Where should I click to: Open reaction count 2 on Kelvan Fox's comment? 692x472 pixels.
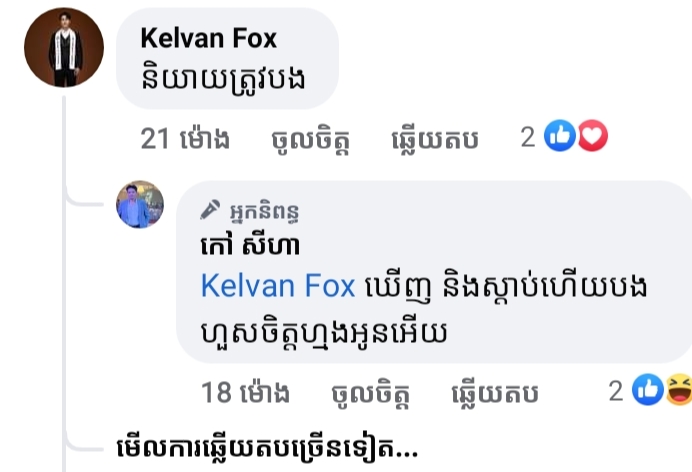pos(528,137)
